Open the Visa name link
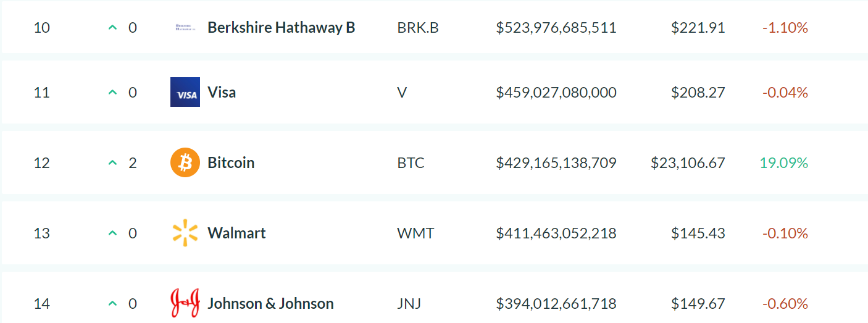868x323 pixels. pos(222,93)
